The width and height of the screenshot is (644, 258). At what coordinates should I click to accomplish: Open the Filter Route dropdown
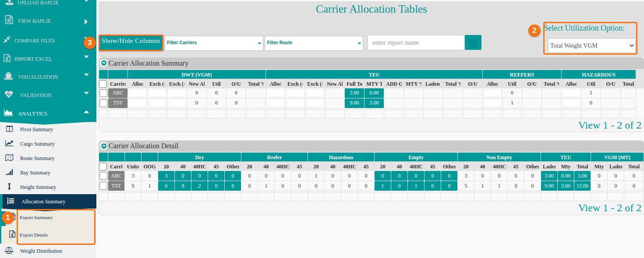pos(314,43)
